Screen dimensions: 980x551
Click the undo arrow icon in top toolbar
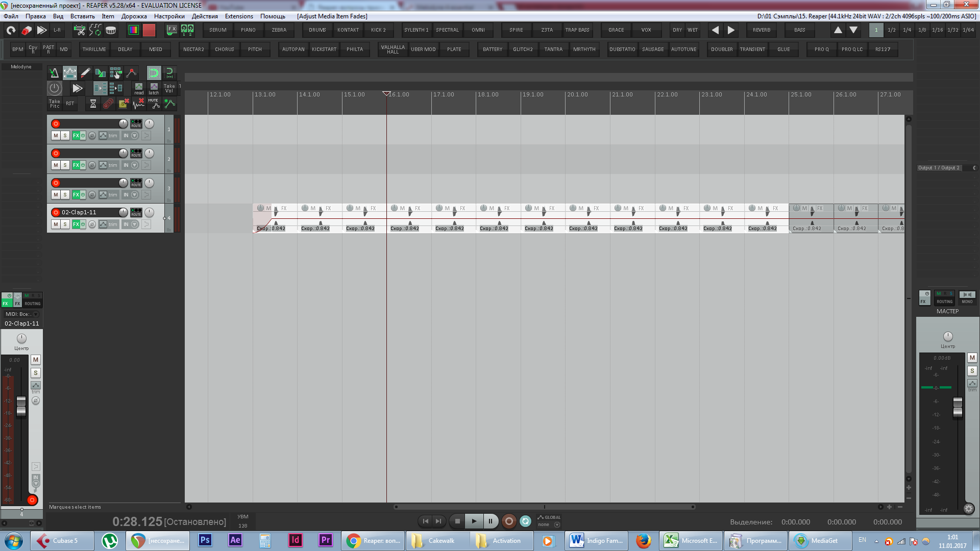tap(11, 30)
